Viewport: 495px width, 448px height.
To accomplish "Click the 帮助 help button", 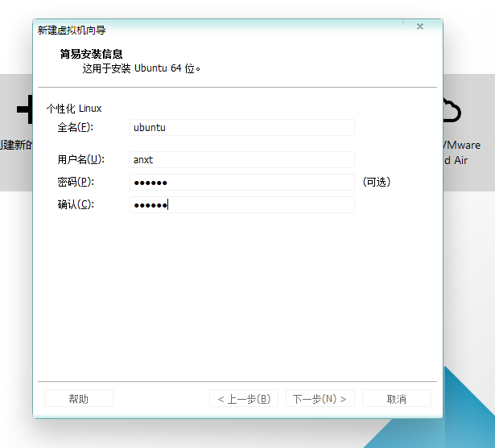I will 79,398.
